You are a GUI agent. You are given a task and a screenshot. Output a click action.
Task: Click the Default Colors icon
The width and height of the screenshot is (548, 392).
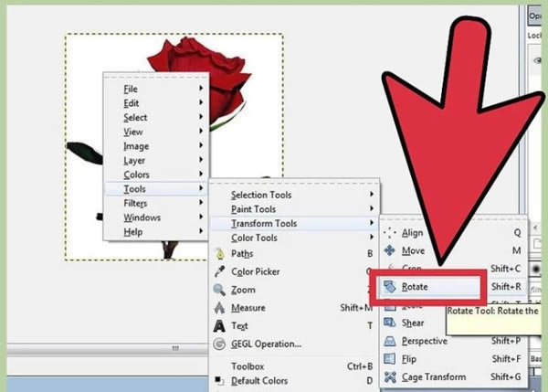[219, 380]
